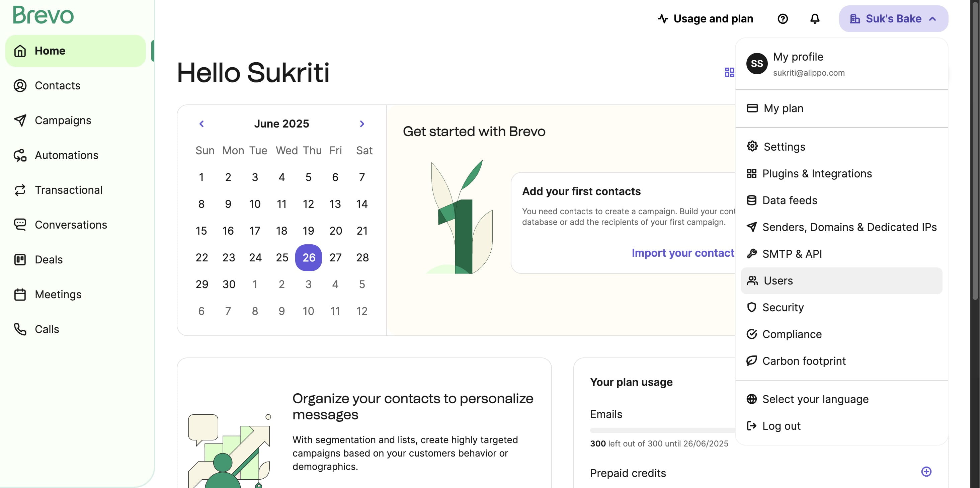Open the Calls section

(47, 329)
